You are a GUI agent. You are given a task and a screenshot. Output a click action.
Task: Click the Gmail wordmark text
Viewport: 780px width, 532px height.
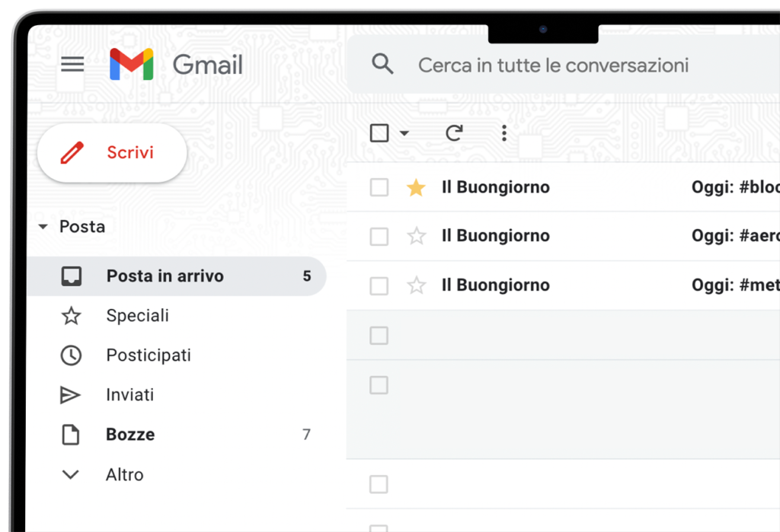pos(207,65)
